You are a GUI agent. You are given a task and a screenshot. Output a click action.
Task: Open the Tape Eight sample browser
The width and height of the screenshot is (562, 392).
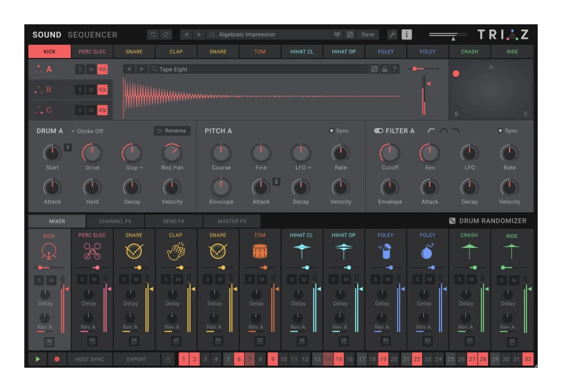tap(260, 69)
